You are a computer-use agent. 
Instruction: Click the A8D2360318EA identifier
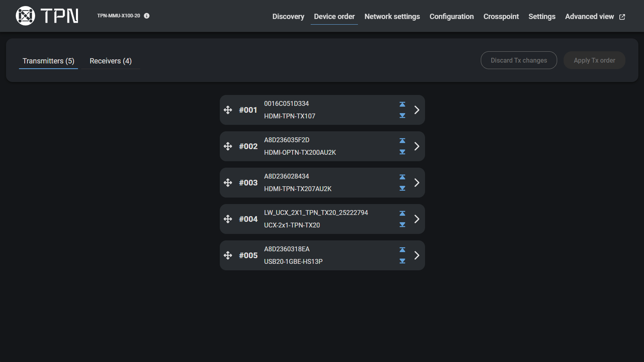coord(287,249)
